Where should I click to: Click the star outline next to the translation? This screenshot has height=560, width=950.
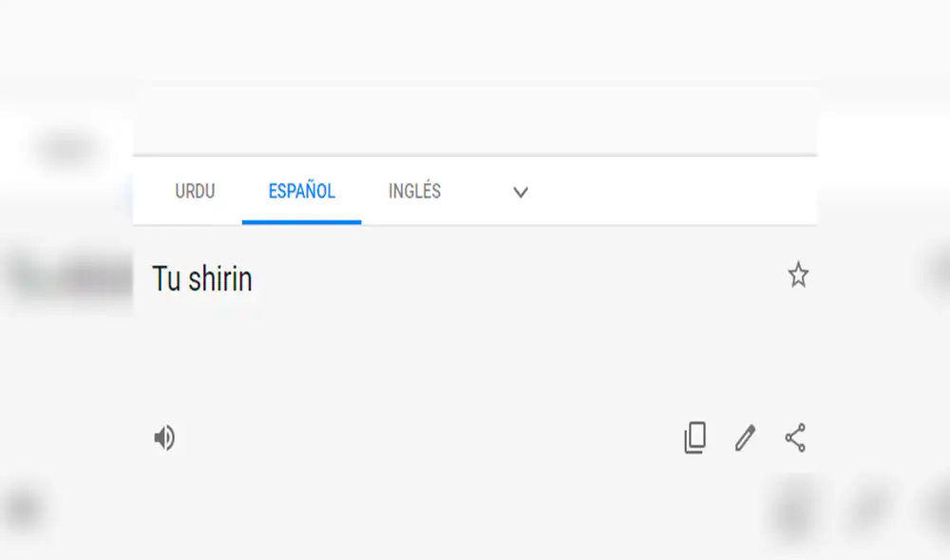[x=799, y=275]
